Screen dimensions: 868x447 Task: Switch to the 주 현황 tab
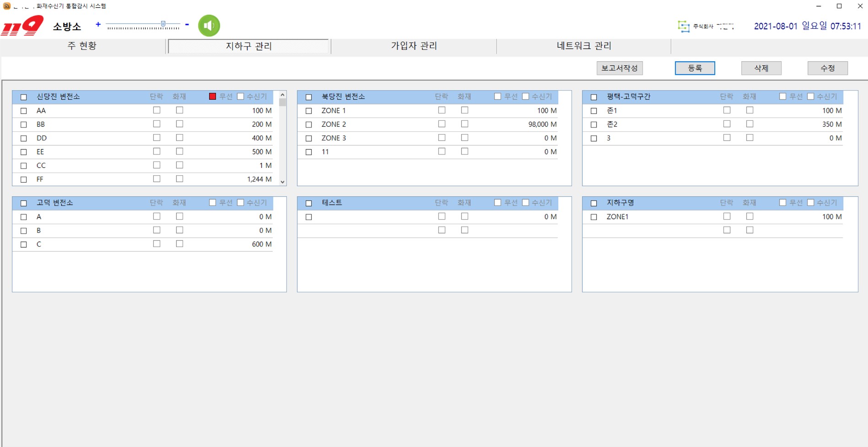coord(82,46)
